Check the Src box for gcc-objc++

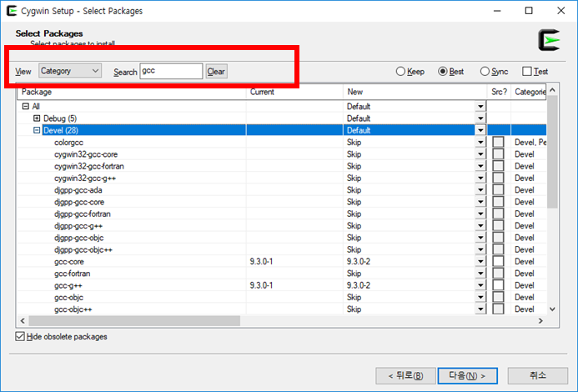click(498, 309)
